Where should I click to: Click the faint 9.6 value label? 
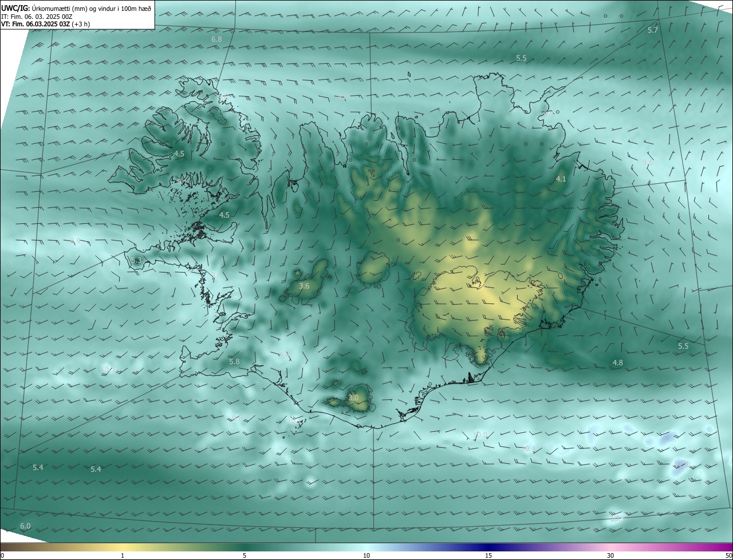[648, 163]
